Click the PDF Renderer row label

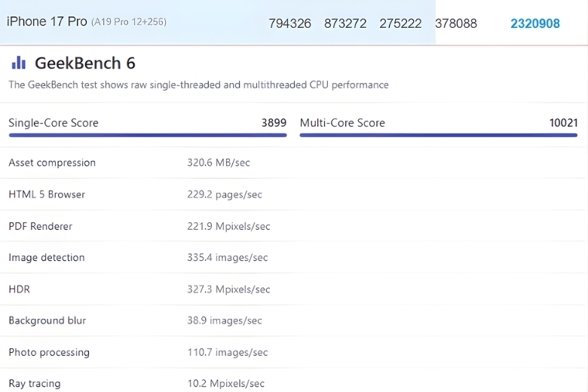(x=41, y=226)
